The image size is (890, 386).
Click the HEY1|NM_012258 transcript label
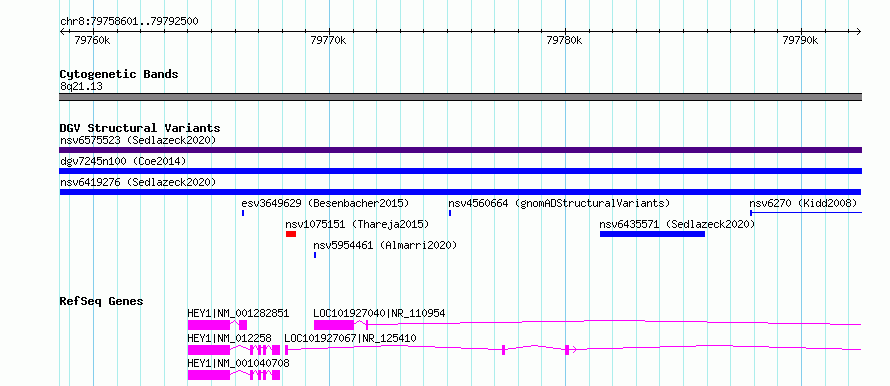(229, 338)
